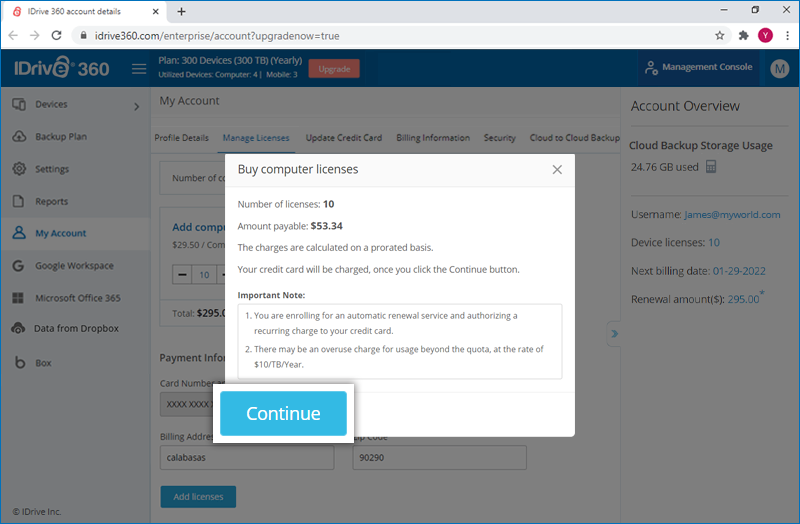Bookmark this page with star icon
Screen dimensions: 800x524
[x=719, y=36]
